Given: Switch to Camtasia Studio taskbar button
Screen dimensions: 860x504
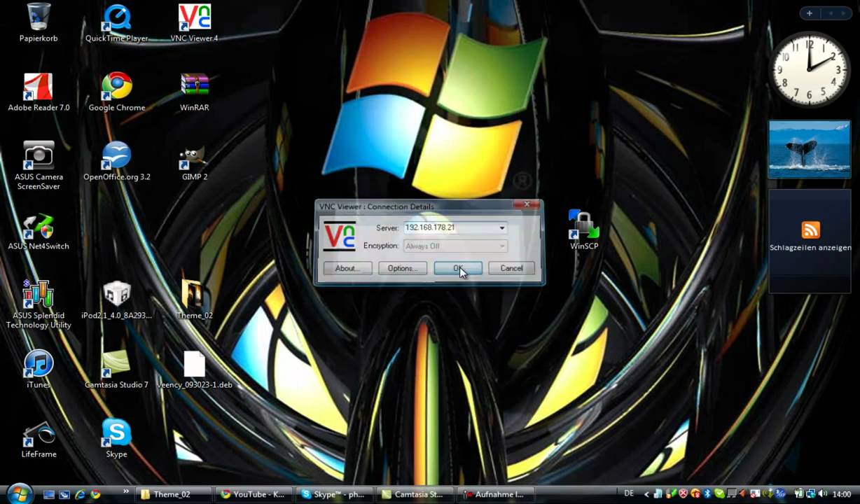Looking at the screenshot, I should [x=415, y=494].
